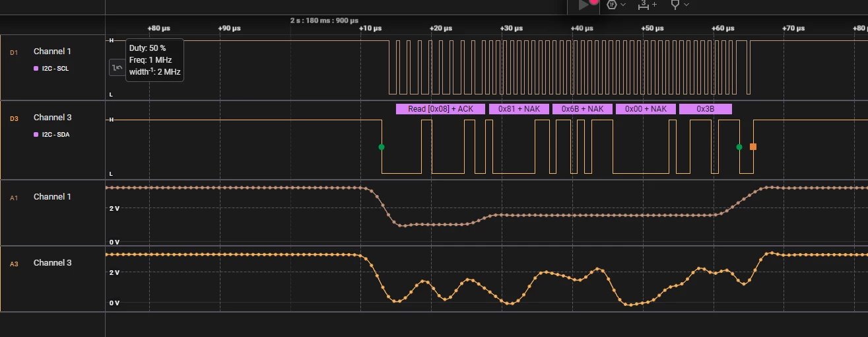Expand the dropdown arrow beside the 1F icon
Image resolution: width=868 pixels, height=337 pixels.
tap(623, 5)
